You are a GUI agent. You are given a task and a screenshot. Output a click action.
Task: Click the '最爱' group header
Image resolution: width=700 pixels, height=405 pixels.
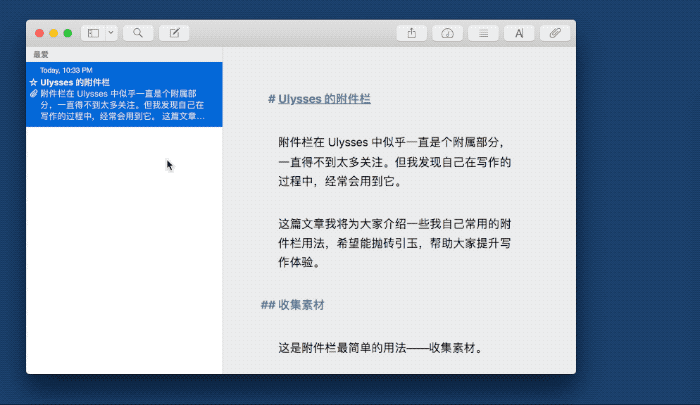(41, 54)
